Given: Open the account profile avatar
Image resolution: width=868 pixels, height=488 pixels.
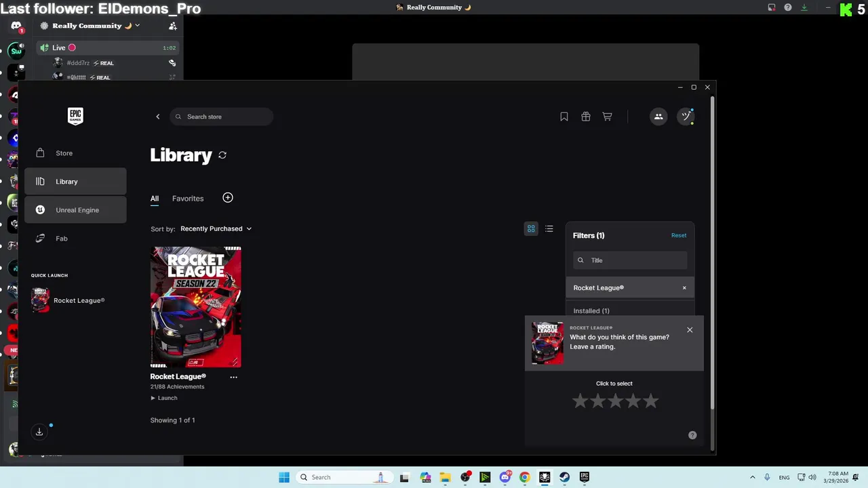Looking at the screenshot, I should point(686,117).
